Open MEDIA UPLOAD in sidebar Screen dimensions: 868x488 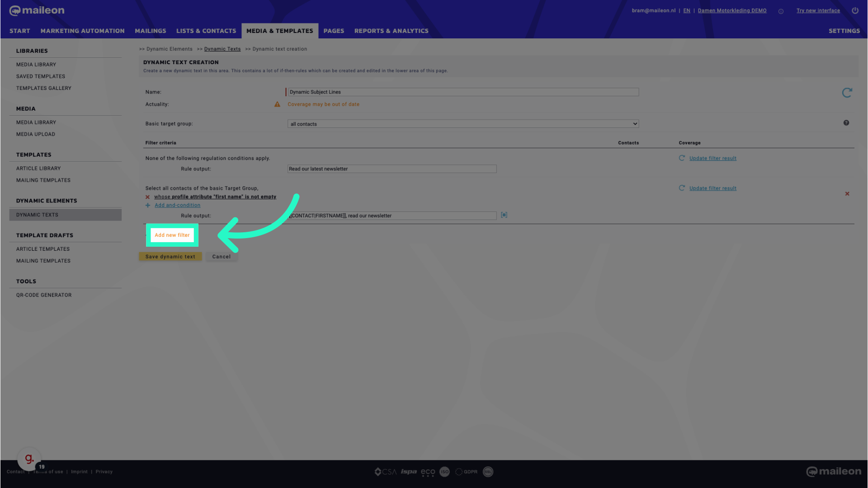(36, 134)
